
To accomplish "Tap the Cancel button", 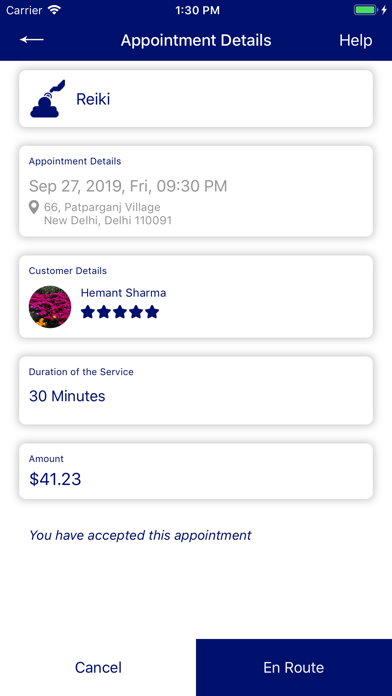I will pos(98,668).
